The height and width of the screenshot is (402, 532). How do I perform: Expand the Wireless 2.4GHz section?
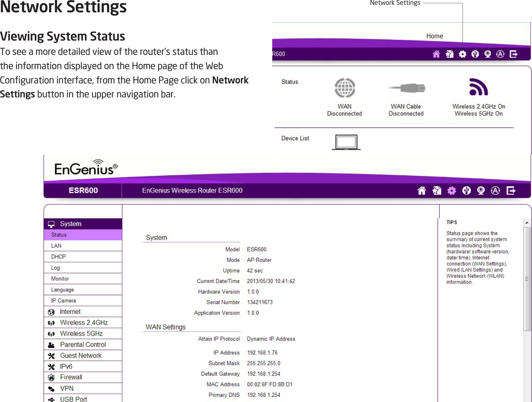83,323
